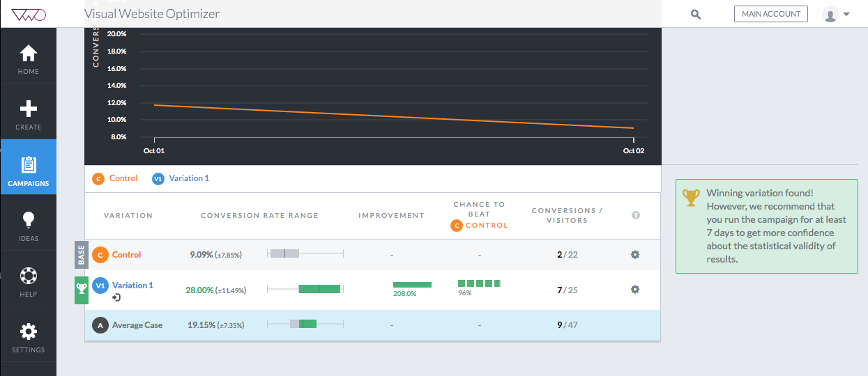Click the BASE tag on Control row
Viewport: 868px width, 376px height.
tap(81, 255)
